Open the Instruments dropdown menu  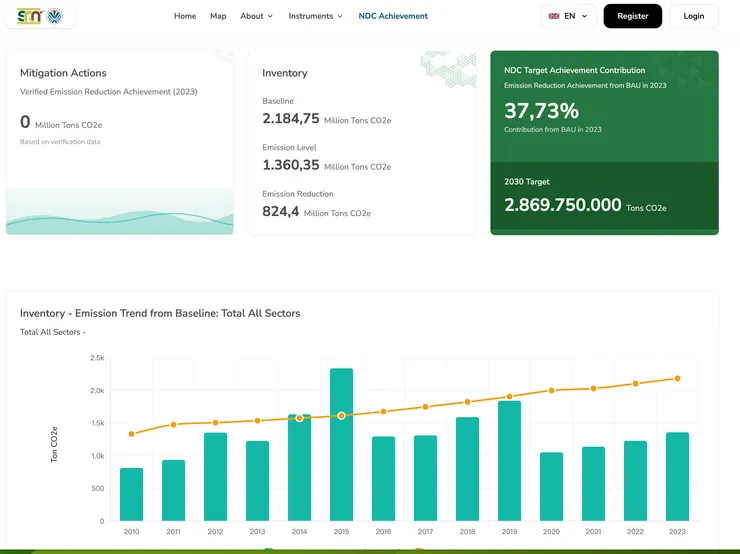pyautogui.click(x=315, y=16)
